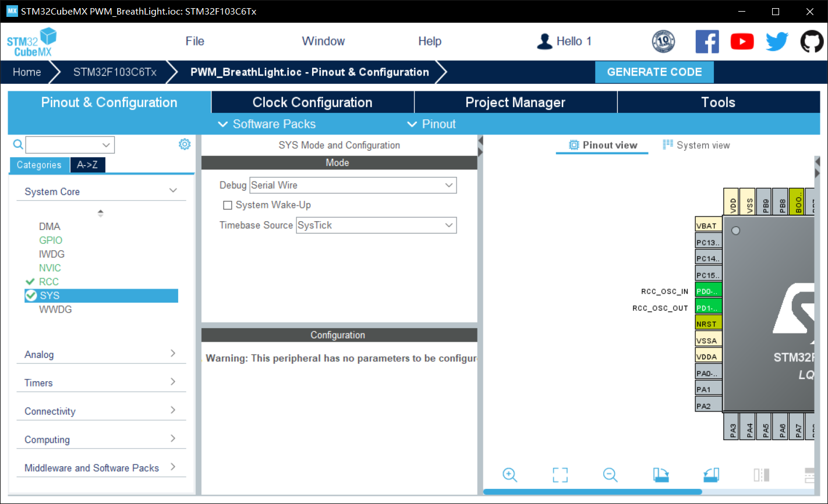
Task: Open the peripheral search combo box
Action: pos(70,144)
